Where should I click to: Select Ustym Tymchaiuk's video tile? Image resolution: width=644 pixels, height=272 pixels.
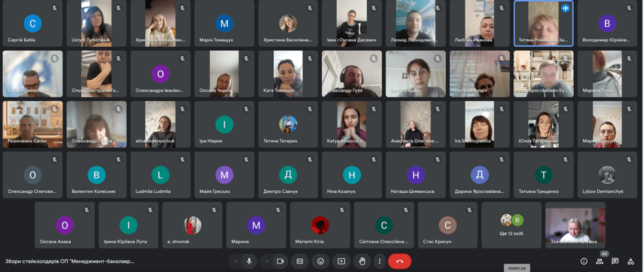coord(96,23)
